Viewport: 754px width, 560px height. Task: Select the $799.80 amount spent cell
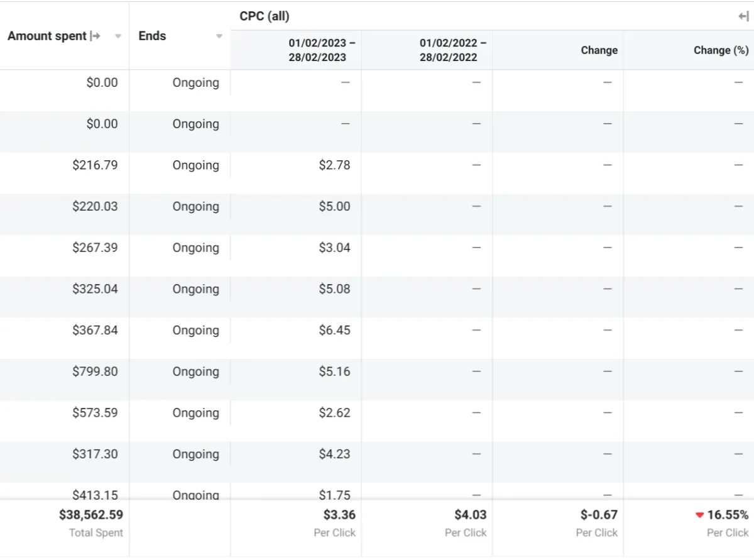95,371
